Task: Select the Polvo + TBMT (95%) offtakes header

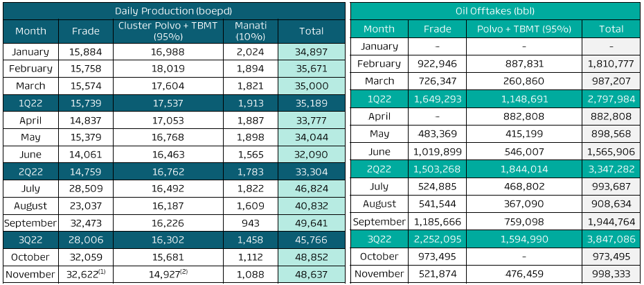Action: [524, 29]
